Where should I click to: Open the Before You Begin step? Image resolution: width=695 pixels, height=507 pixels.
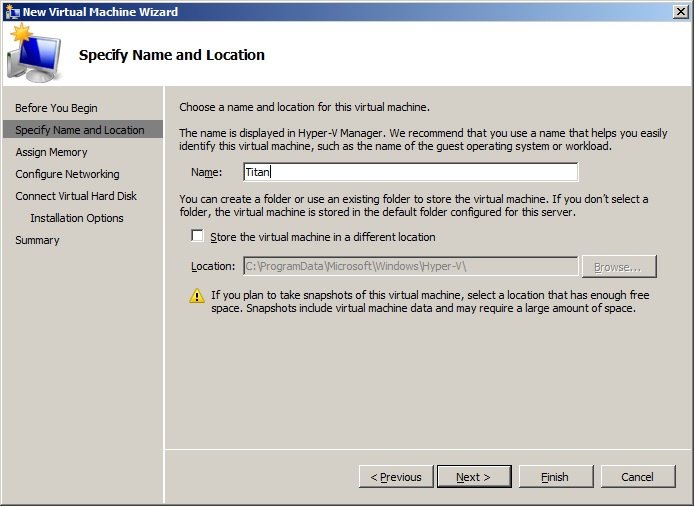point(56,108)
